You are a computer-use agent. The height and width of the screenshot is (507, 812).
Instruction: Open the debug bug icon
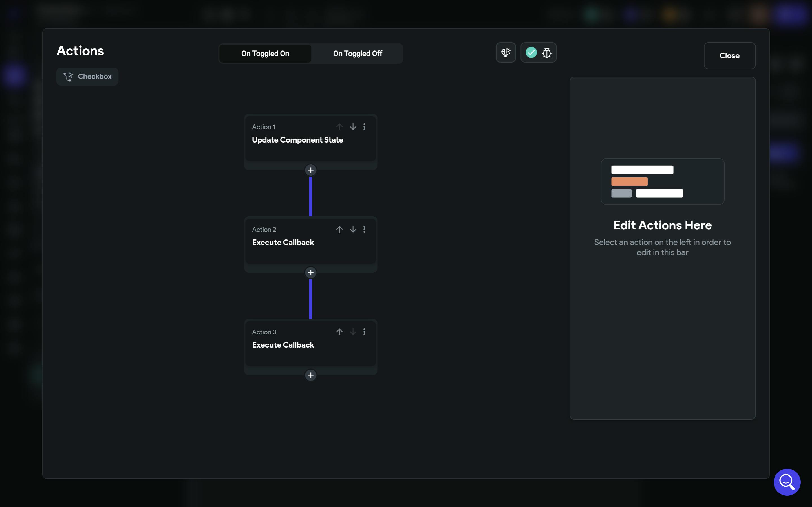547,53
